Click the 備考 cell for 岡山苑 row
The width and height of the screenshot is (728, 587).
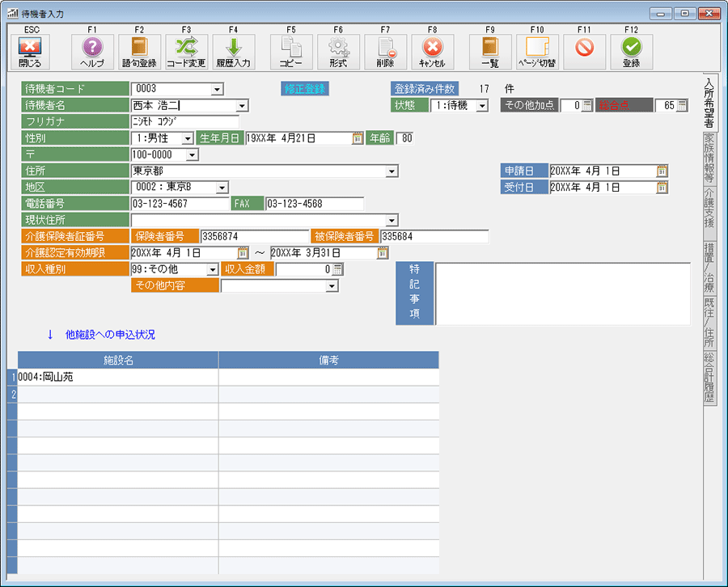pyautogui.click(x=328, y=378)
